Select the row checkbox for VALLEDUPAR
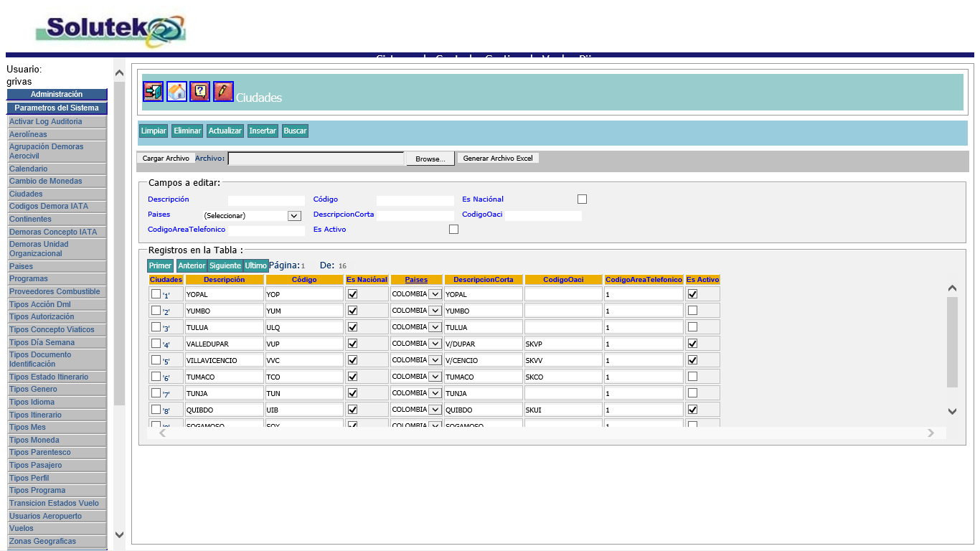Viewport: 980px width, 551px height. pyautogui.click(x=156, y=344)
